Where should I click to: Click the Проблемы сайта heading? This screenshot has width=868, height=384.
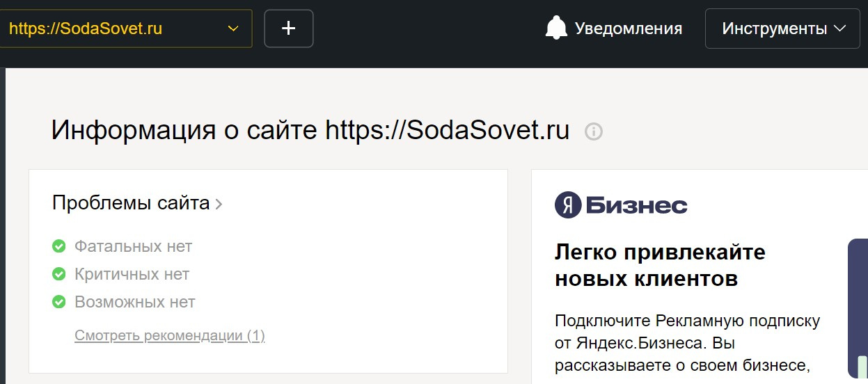pos(131,203)
